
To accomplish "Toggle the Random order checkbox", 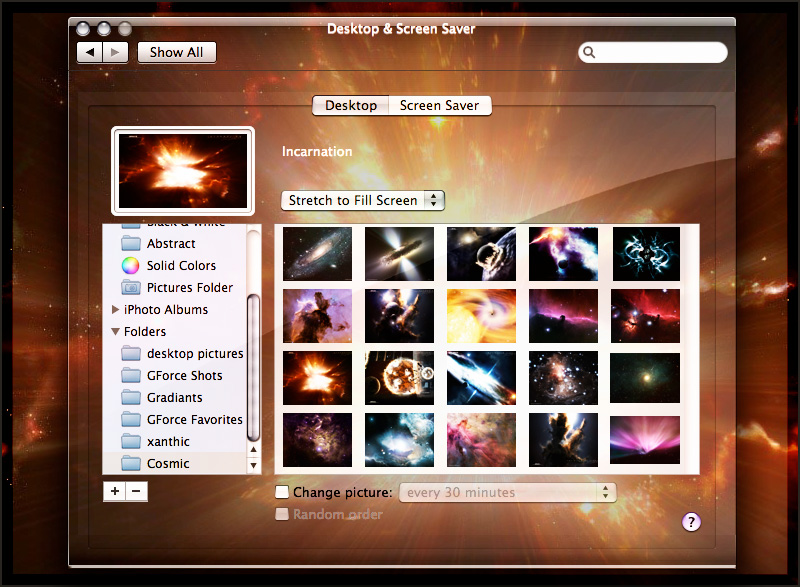I will coord(282,514).
